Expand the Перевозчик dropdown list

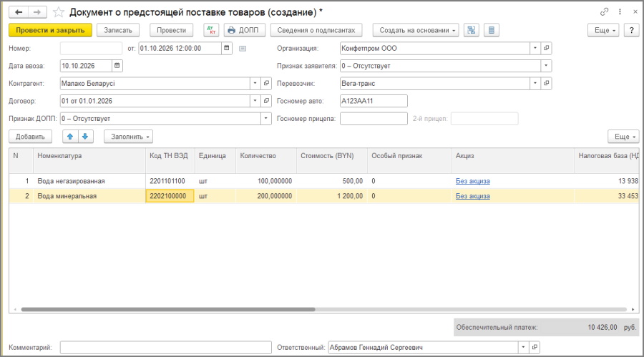click(535, 84)
